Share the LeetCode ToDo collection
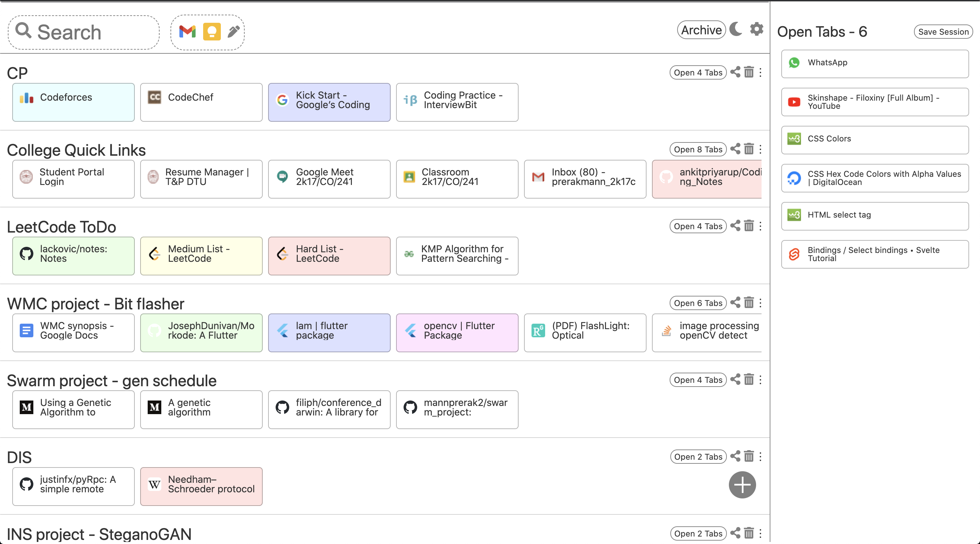The width and height of the screenshot is (980, 544). pyautogui.click(x=735, y=226)
